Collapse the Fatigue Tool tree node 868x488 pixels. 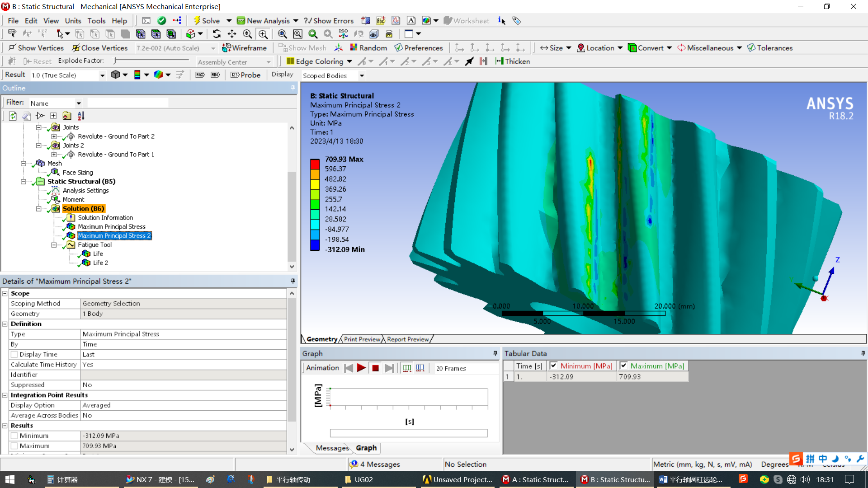click(54, 245)
